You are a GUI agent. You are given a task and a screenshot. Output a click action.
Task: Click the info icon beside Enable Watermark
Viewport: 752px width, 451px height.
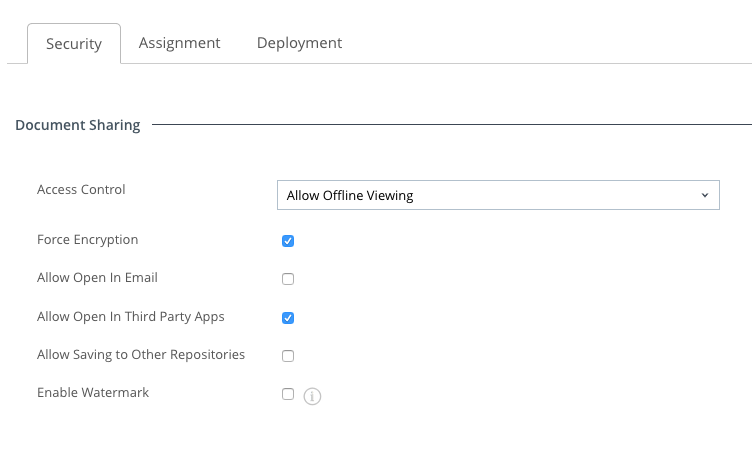coord(312,396)
